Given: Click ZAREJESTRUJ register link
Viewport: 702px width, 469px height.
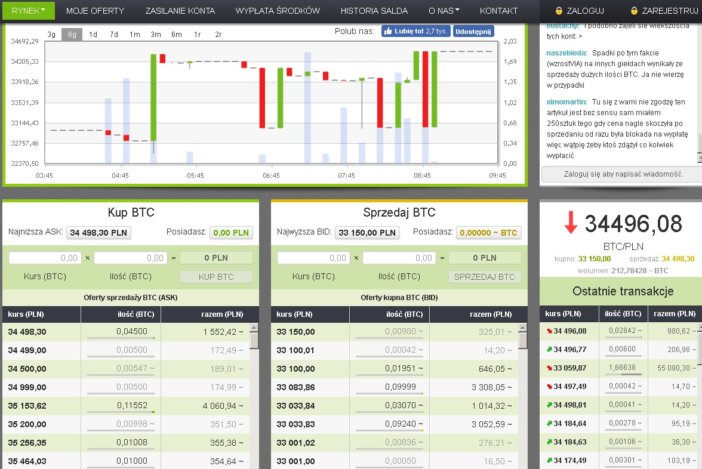Looking at the screenshot, I should point(670,11).
